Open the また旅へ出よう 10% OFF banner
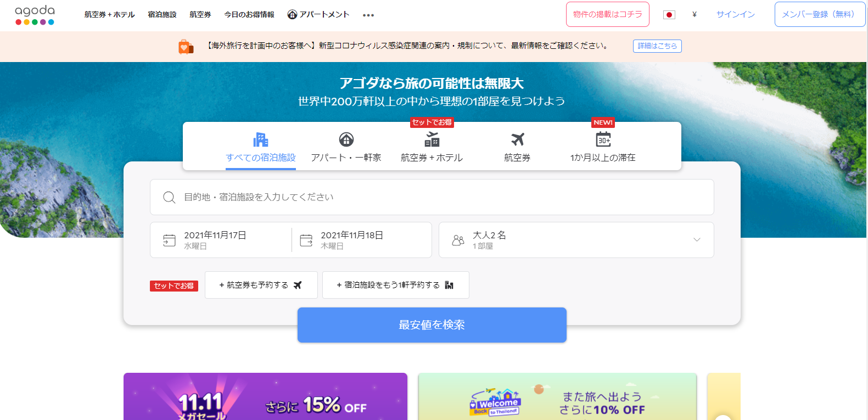 click(x=557, y=396)
